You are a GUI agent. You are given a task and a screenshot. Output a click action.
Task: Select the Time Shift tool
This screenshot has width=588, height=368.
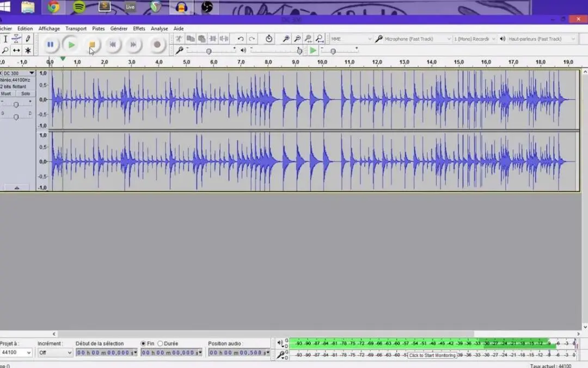[x=16, y=50]
